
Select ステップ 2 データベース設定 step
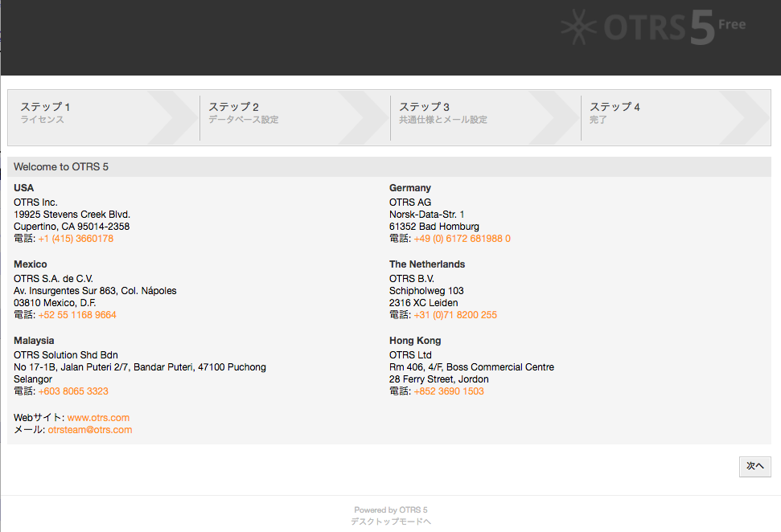click(x=295, y=118)
